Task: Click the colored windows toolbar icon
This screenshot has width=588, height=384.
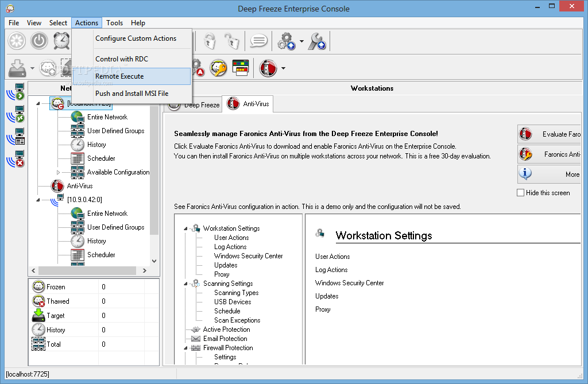Action: (x=241, y=68)
